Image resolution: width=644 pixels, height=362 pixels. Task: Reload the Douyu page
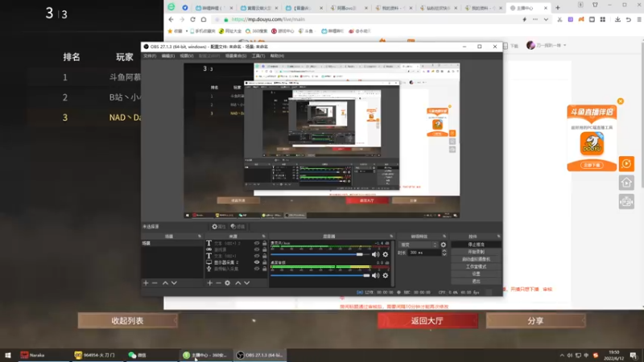(192, 19)
